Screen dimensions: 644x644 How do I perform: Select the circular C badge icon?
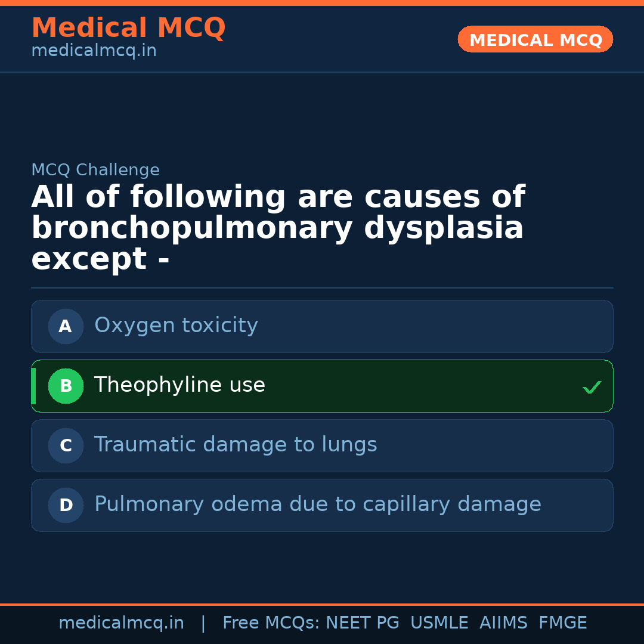pyautogui.click(x=66, y=445)
